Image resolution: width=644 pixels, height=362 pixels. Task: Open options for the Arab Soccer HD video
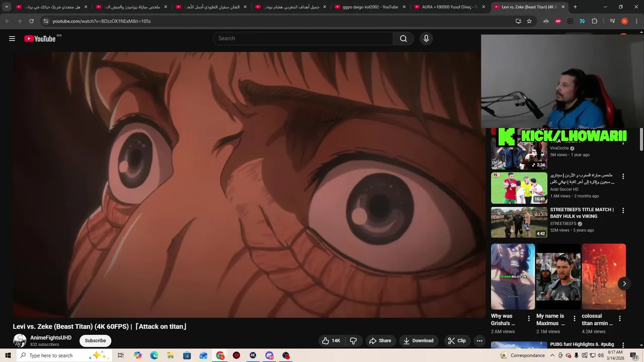coord(623,176)
